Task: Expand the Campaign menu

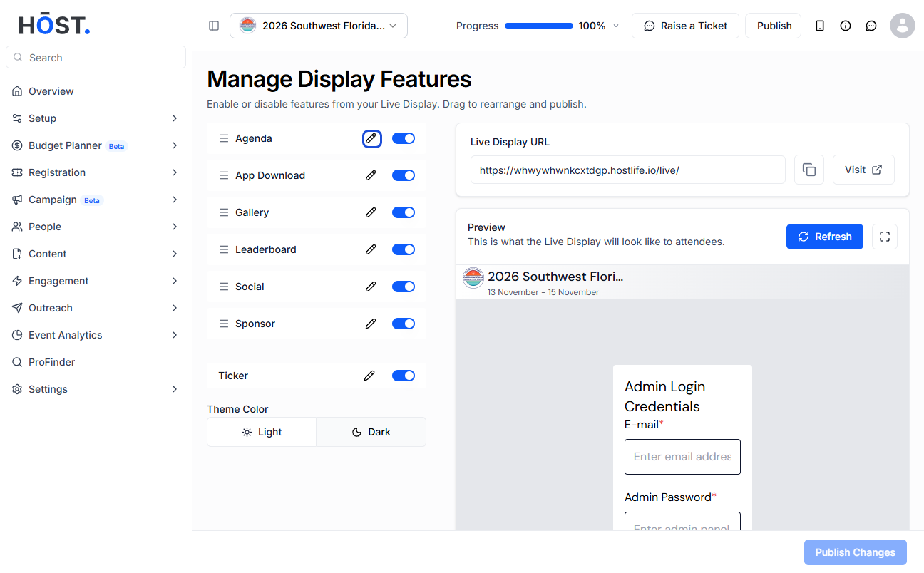Action: [x=96, y=200]
